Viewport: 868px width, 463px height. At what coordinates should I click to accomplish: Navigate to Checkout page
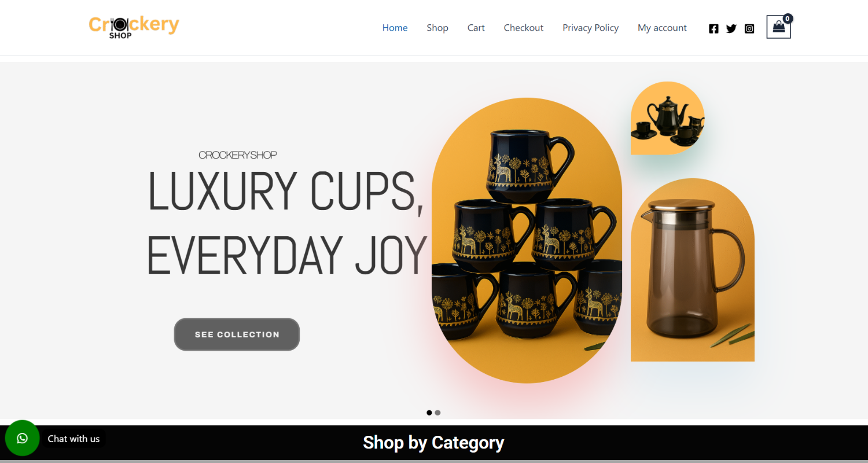[524, 28]
